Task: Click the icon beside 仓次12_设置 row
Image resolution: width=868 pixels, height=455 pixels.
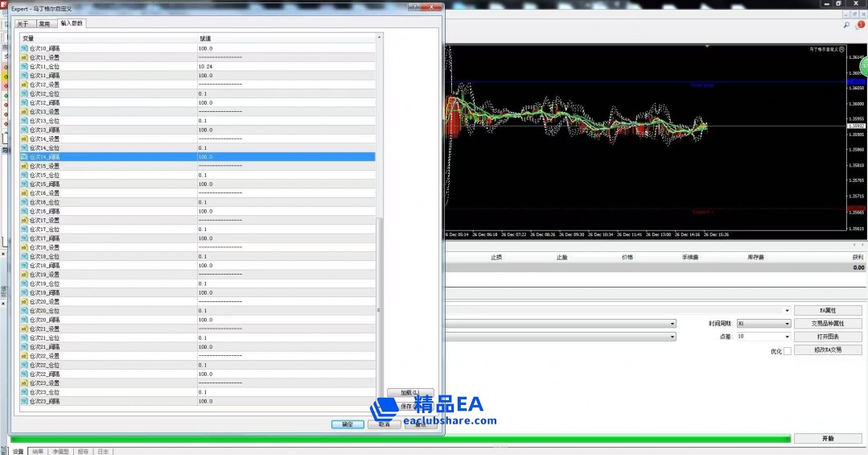Action: tap(24, 85)
